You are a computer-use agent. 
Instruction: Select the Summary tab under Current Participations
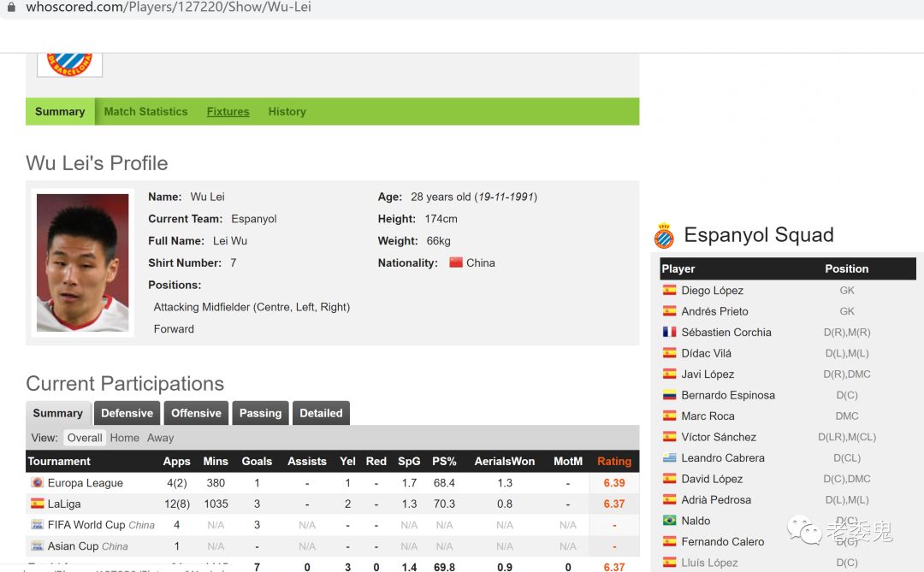click(x=58, y=413)
